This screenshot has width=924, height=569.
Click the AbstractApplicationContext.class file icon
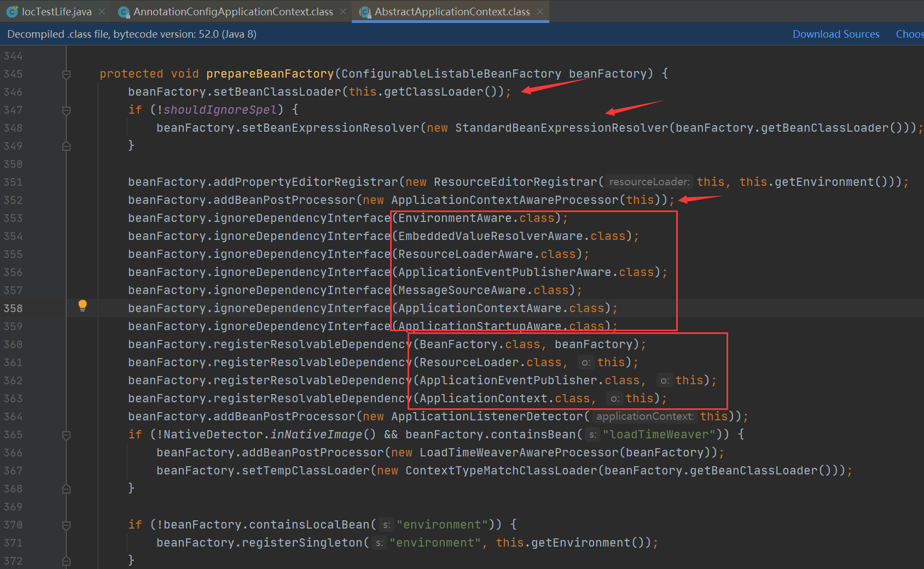click(364, 11)
